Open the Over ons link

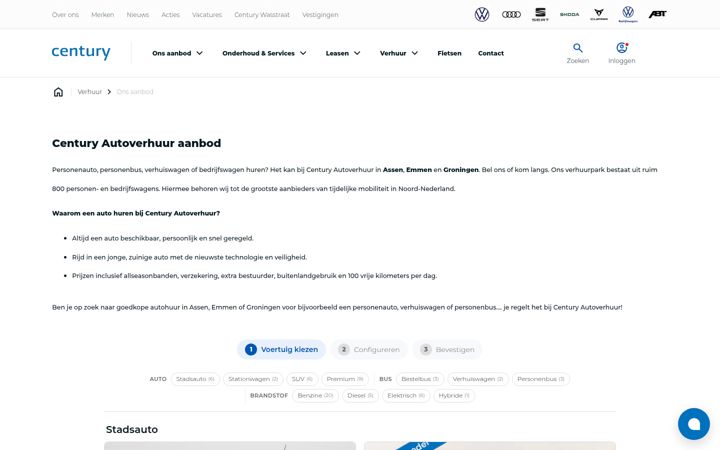point(65,15)
